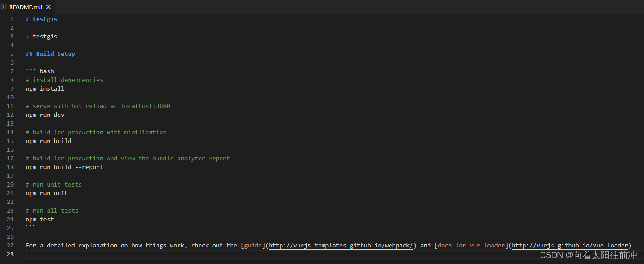Image resolution: width=644 pixels, height=264 pixels.
Task: Open the vue-loader docs URL link
Action: coord(570,246)
